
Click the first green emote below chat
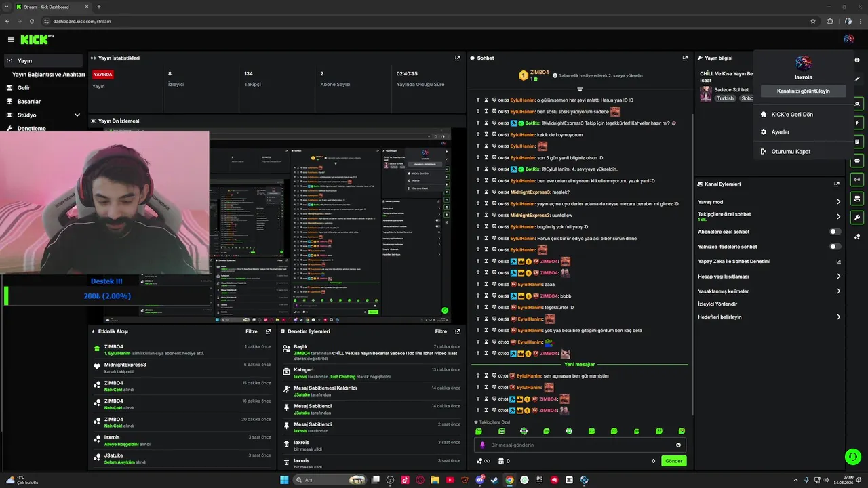[x=479, y=431]
